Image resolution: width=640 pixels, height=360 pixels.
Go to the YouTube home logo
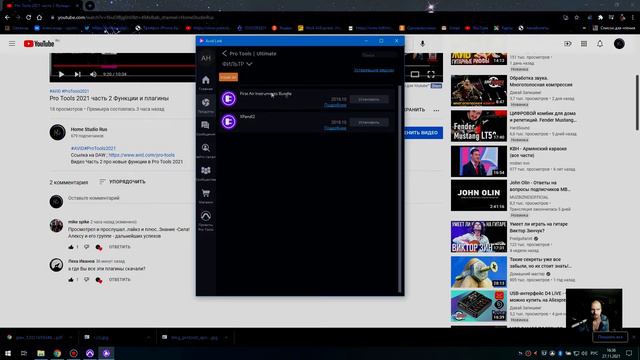coord(39,44)
